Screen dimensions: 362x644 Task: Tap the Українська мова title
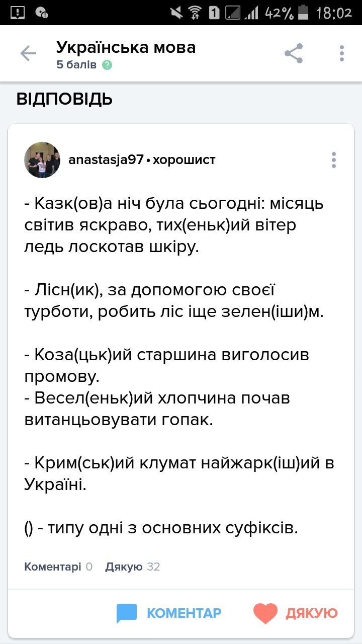pos(126,47)
